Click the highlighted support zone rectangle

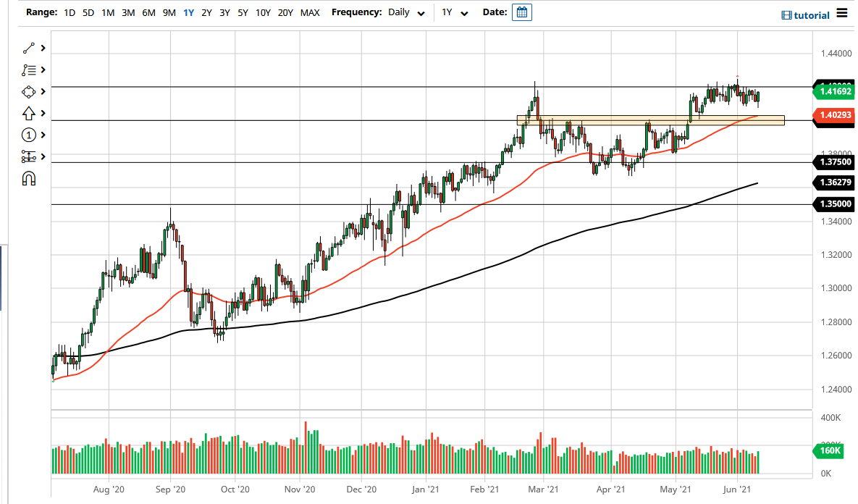click(650, 120)
